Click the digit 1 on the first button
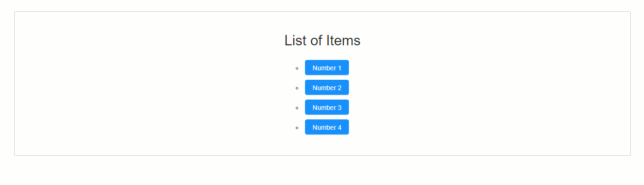The height and width of the screenshot is (185, 644). [x=339, y=68]
